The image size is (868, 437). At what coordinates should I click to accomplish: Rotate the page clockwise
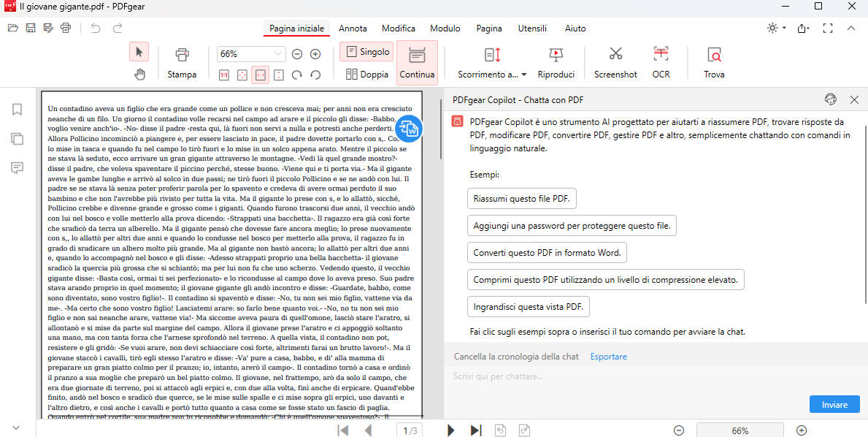296,75
